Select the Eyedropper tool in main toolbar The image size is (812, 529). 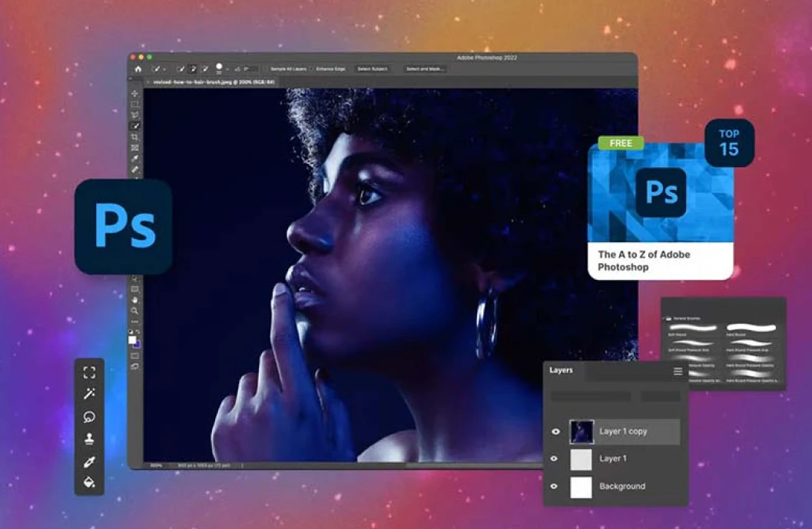point(134,158)
